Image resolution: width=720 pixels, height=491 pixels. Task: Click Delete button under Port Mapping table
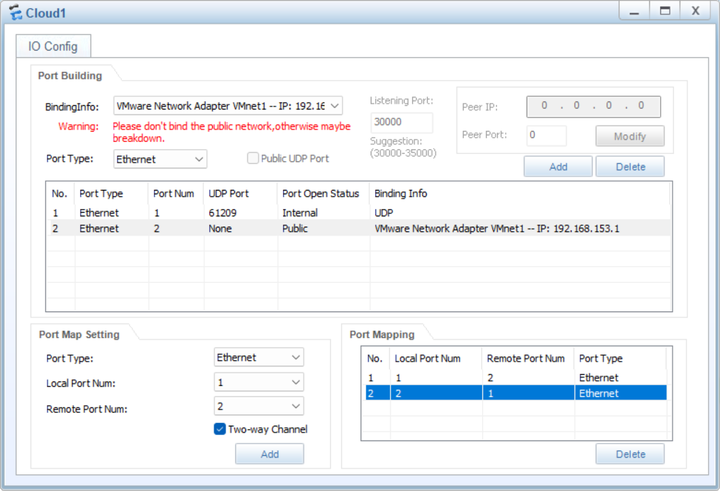(x=629, y=454)
